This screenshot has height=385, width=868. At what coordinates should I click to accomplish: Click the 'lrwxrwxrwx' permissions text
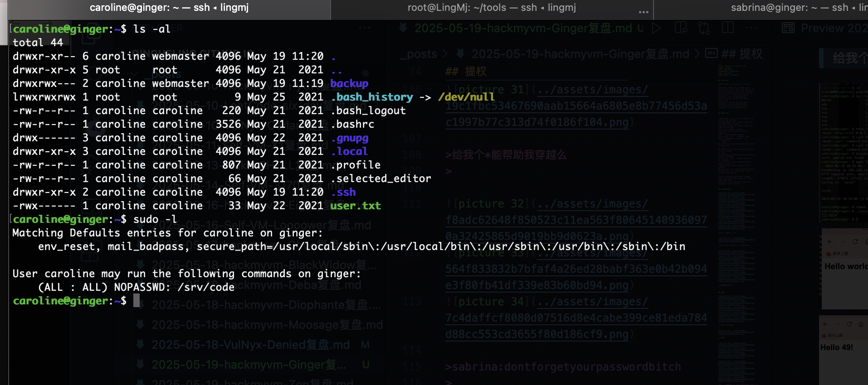(x=44, y=97)
